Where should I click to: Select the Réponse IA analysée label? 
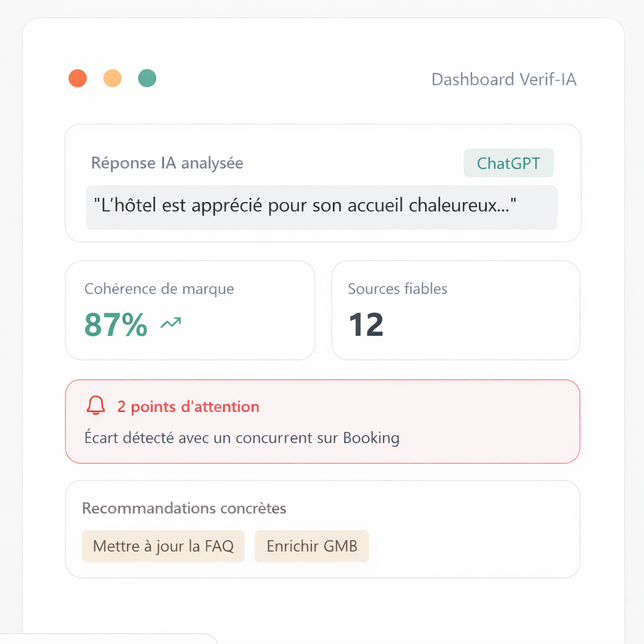click(167, 164)
